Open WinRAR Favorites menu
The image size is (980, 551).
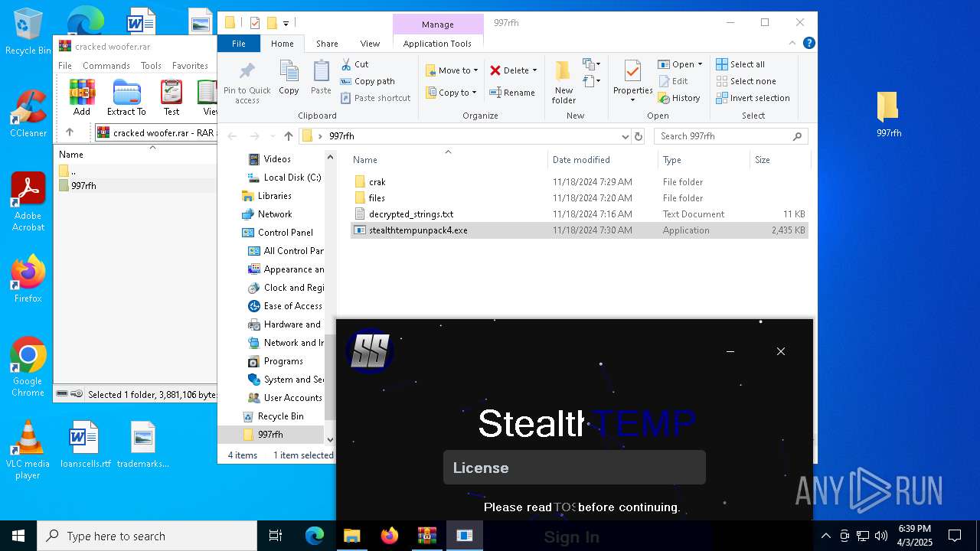190,66
